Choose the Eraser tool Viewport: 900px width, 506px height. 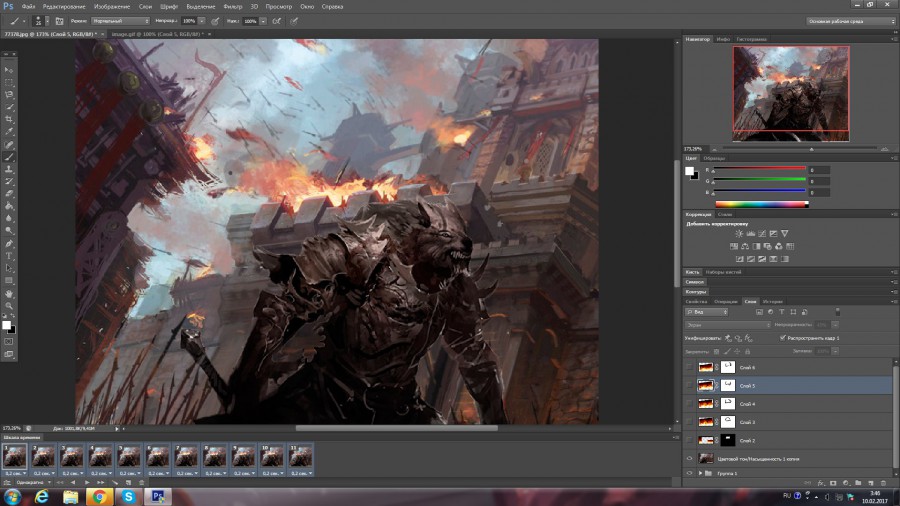click(x=10, y=194)
